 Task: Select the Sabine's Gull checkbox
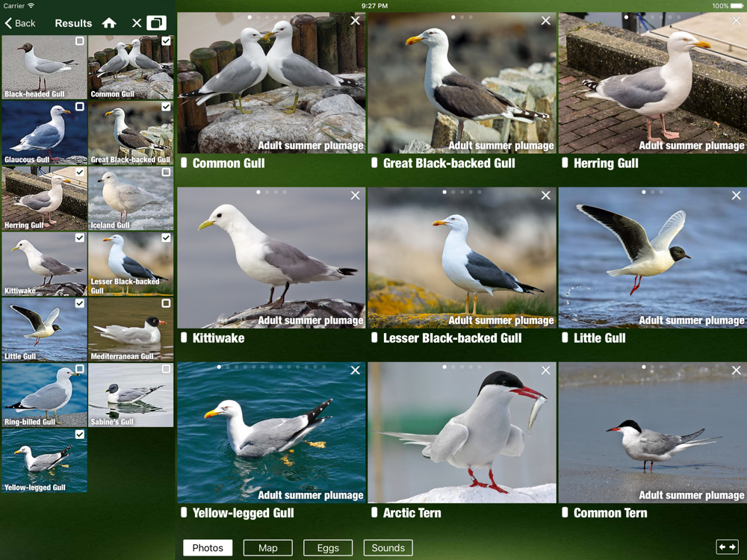(x=166, y=369)
